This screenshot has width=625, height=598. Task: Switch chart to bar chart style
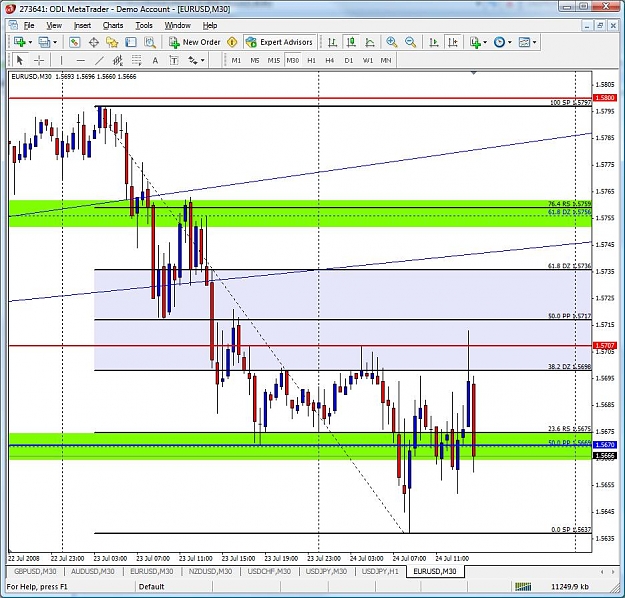pyautogui.click(x=332, y=42)
